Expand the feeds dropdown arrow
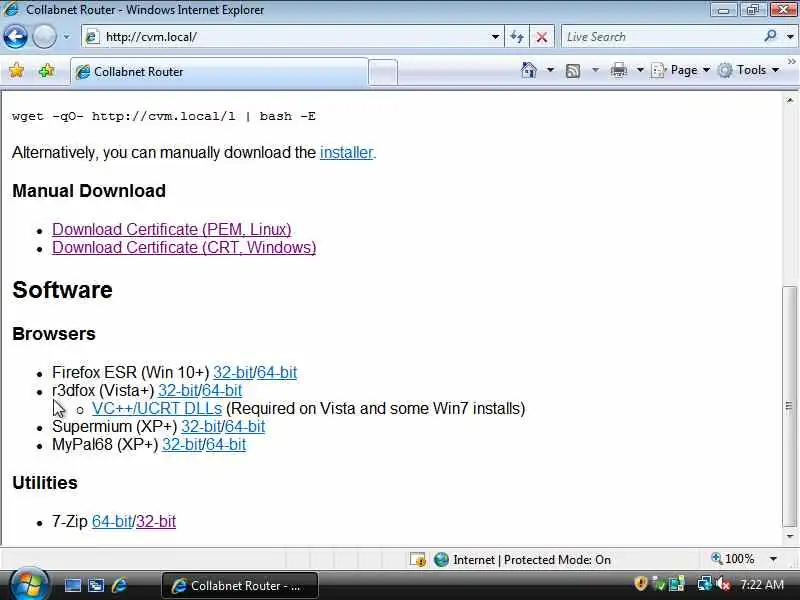 click(595, 70)
